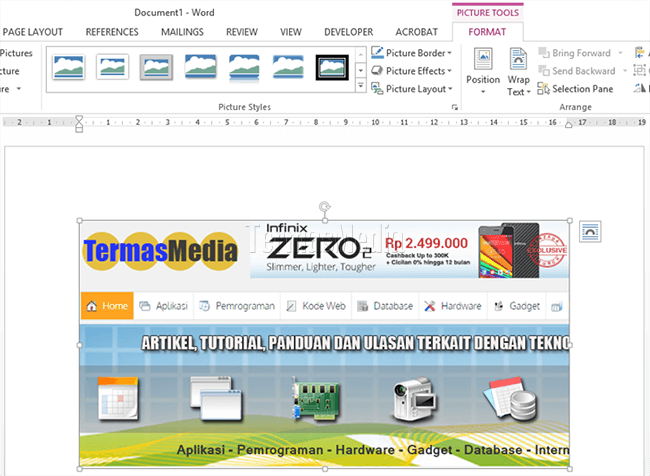Click the Wrap Text icon

(x=518, y=58)
